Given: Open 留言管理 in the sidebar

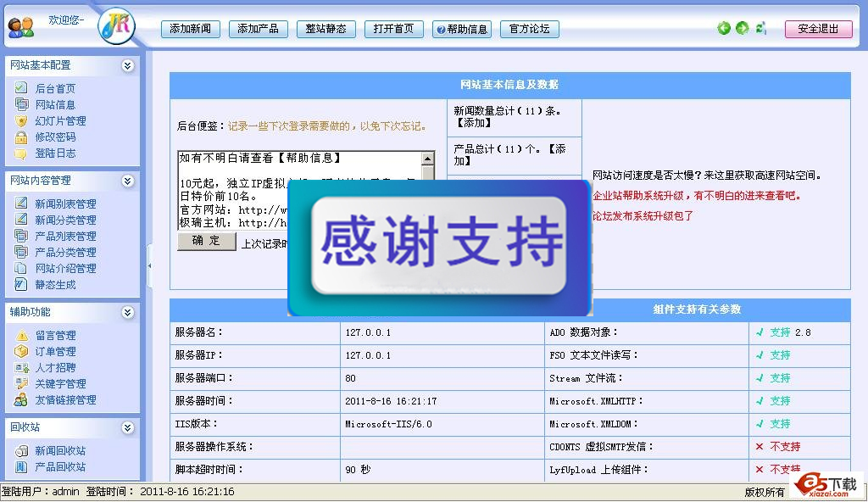Looking at the screenshot, I should click(55, 335).
